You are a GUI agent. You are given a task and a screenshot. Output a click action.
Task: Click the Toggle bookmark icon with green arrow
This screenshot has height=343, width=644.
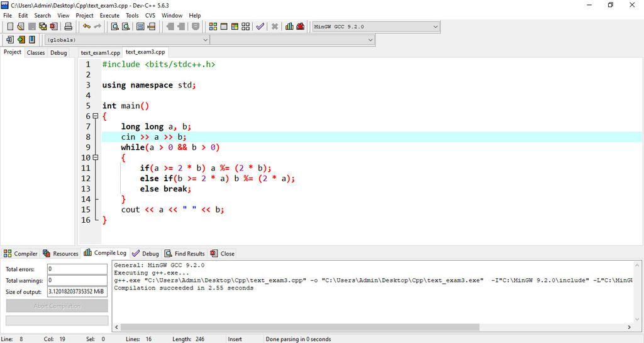click(x=21, y=40)
